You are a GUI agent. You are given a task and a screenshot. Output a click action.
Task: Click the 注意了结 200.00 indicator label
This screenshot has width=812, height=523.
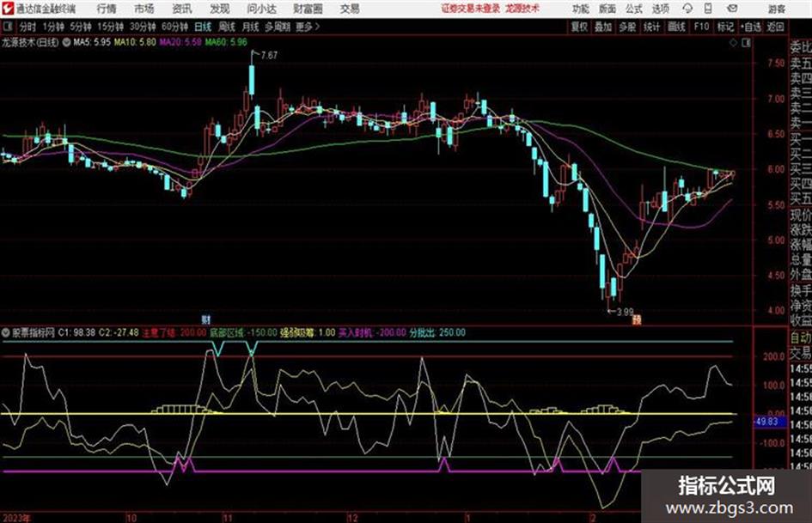[174, 332]
